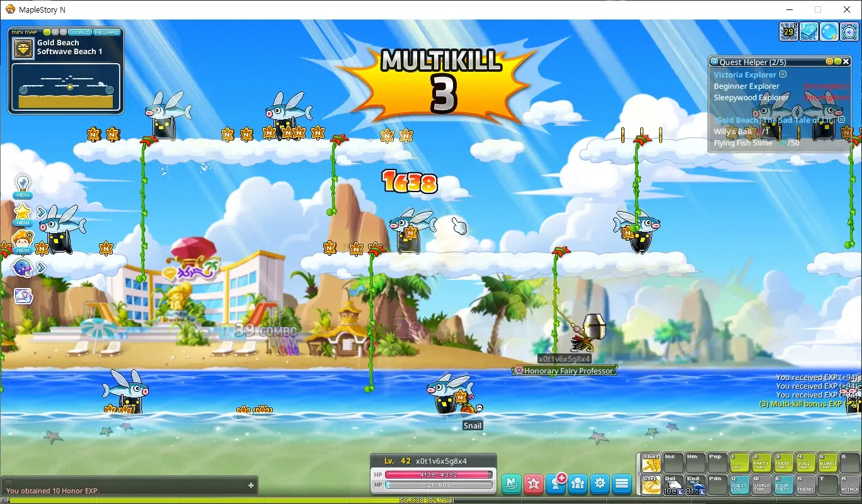This screenshot has height=504, width=862.
Task: Click the "Willy's Ball" quest objective text
Action: (x=733, y=132)
